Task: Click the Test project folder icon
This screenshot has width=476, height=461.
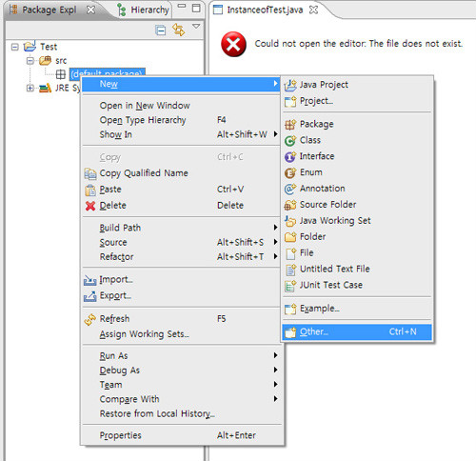Action: pyautogui.click(x=30, y=47)
